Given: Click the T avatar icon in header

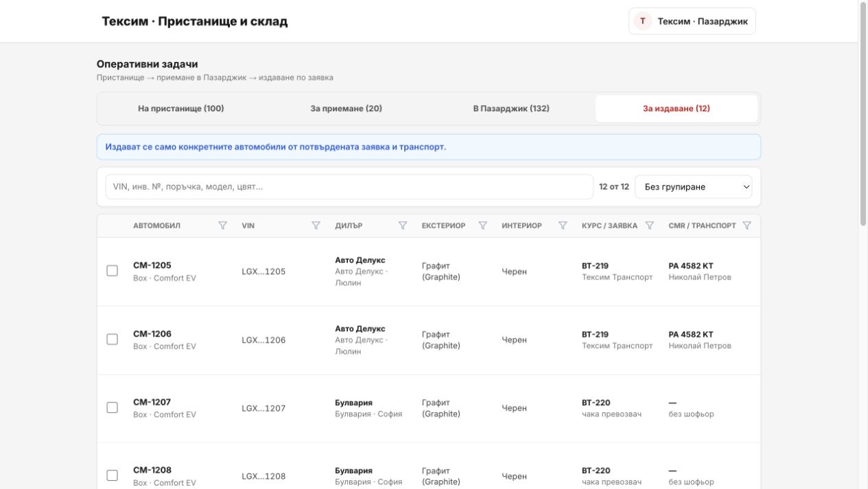Looking at the screenshot, I should point(642,21).
